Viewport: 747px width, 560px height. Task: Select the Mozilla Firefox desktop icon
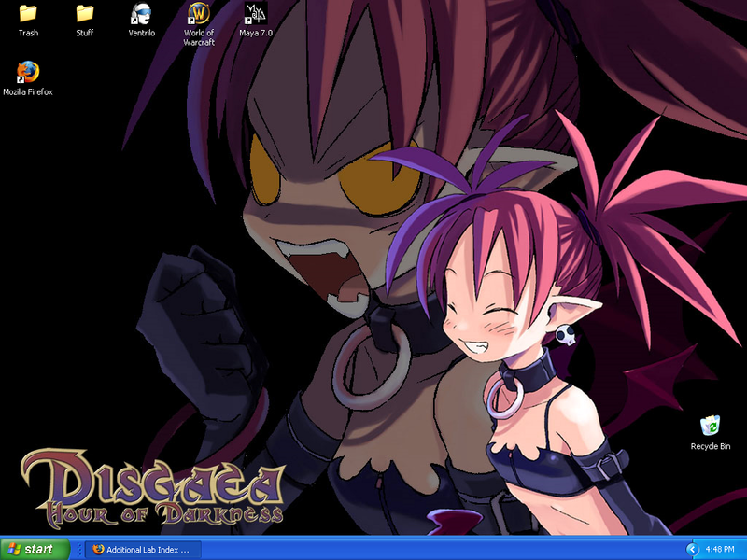point(28,73)
